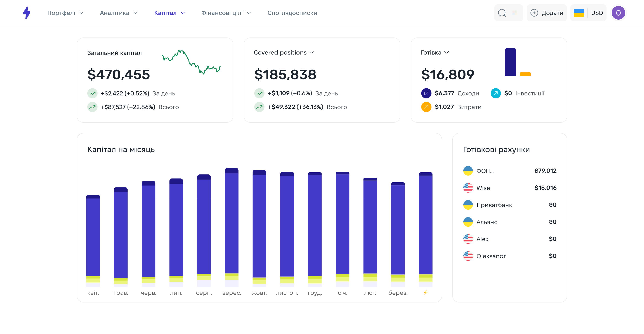Image resolution: width=644 pixels, height=334 pixels.
Task: Click the purple user avatar icon
Action: [618, 13]
